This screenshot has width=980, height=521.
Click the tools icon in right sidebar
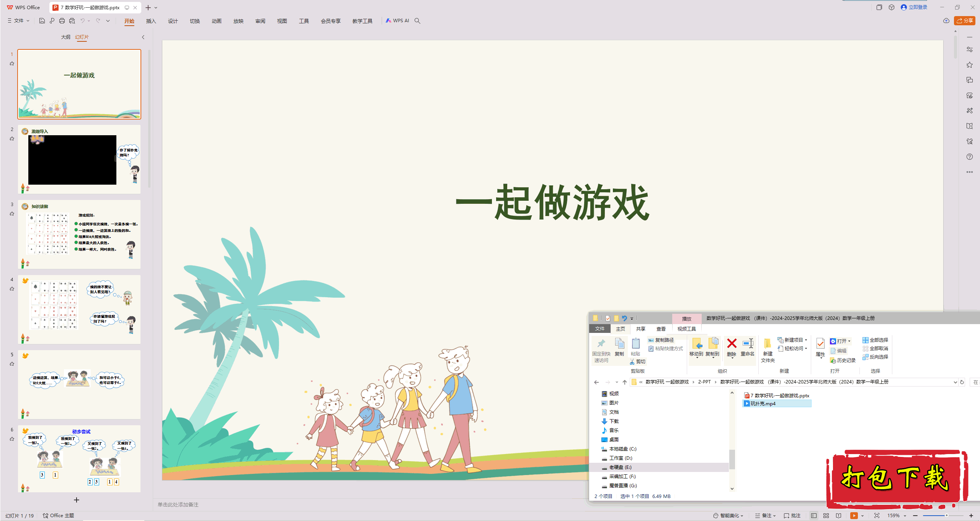pyautogui.click(x=970, y=111)
